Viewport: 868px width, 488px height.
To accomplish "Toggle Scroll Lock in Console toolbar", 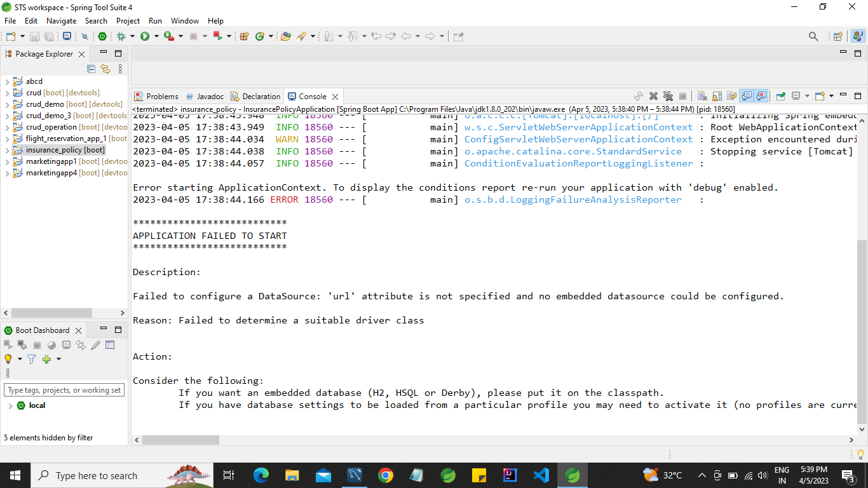I will coord(717,96).
